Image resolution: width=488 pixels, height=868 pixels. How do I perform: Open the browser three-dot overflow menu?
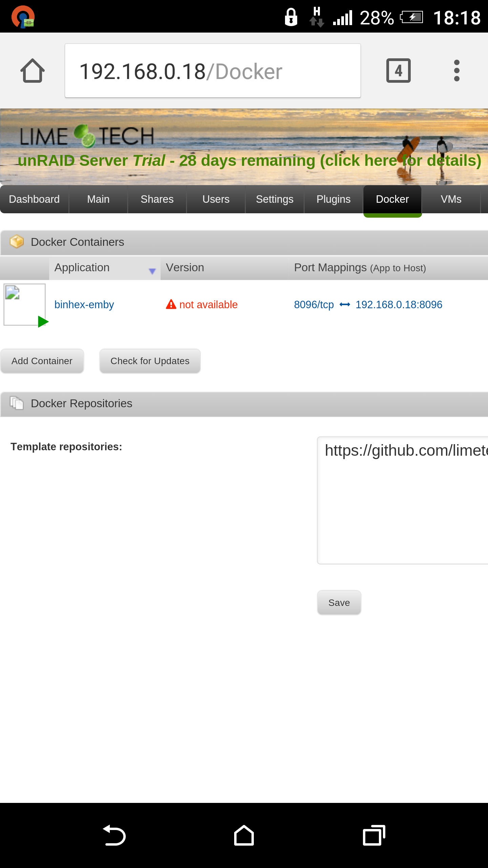point(456,71)
